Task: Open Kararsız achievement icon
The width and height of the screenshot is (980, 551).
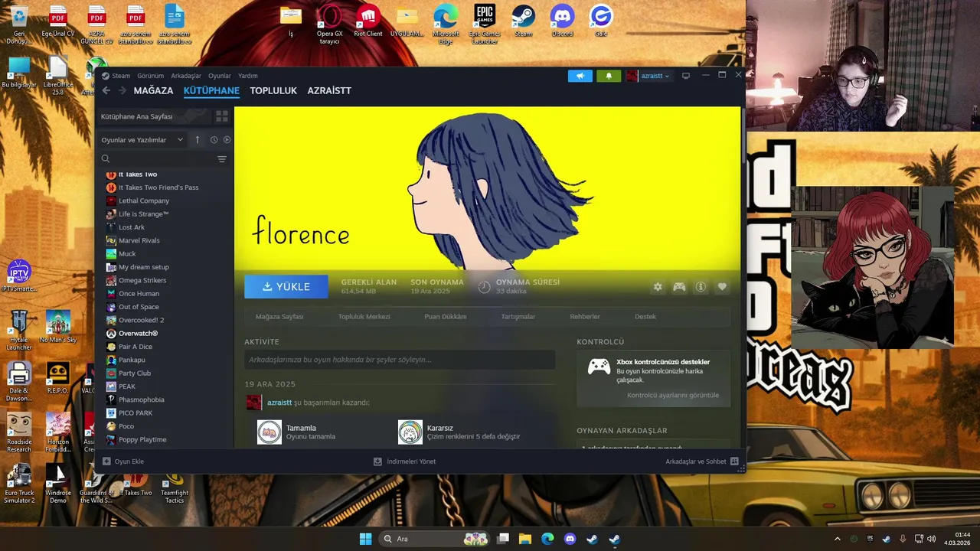Action: click(410, 432)
